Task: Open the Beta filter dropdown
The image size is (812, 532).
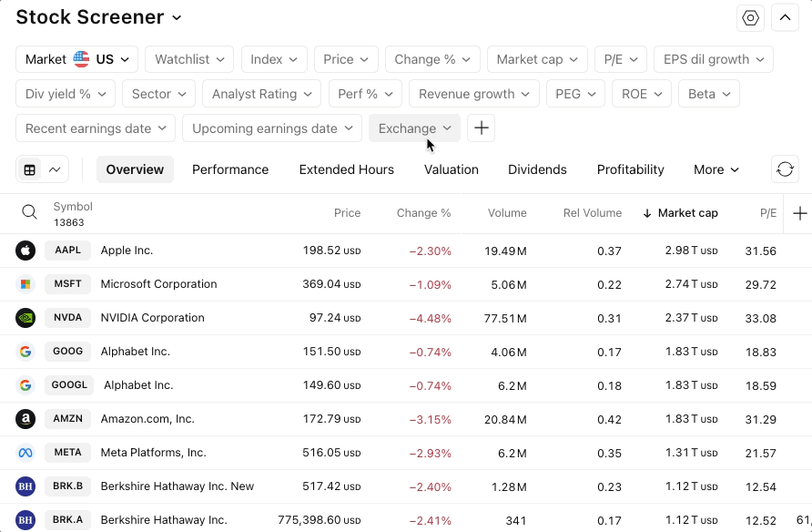Action: [x=709, y=94]
